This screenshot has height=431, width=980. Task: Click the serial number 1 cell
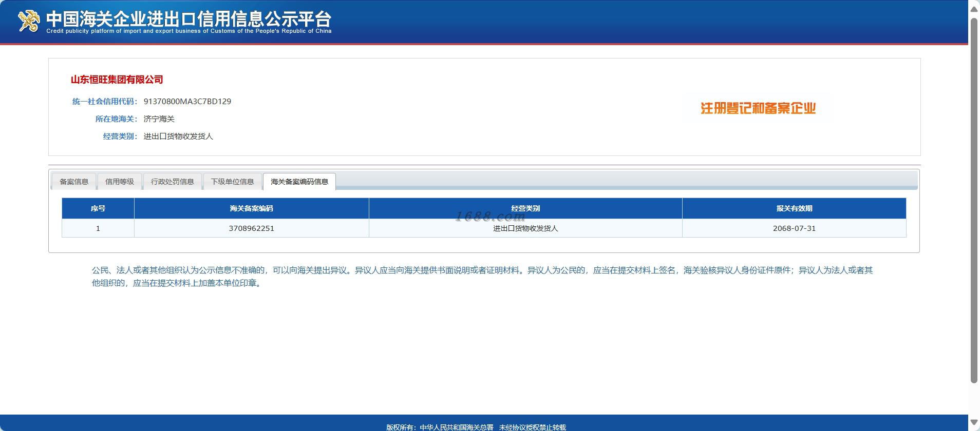click(98, 228)
